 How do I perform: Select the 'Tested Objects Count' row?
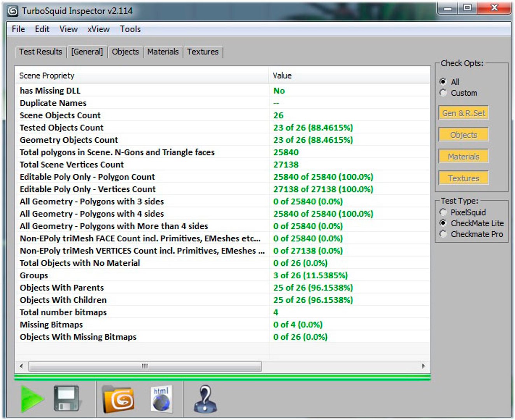(222, 128)
